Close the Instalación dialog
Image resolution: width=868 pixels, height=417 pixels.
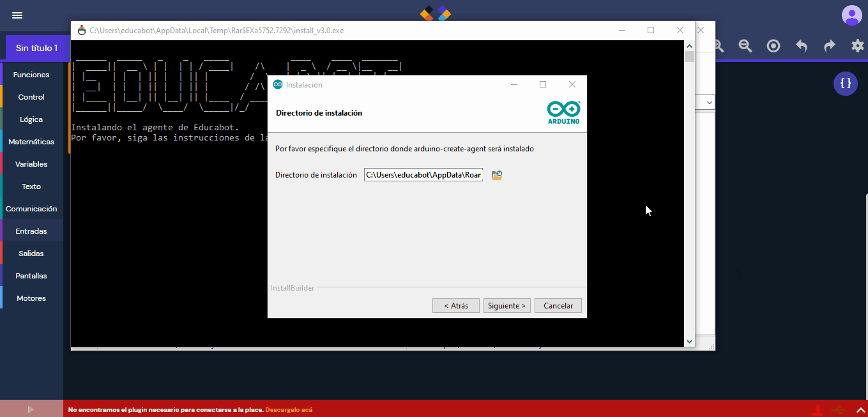pyautogui.click(x=572, y=84)
